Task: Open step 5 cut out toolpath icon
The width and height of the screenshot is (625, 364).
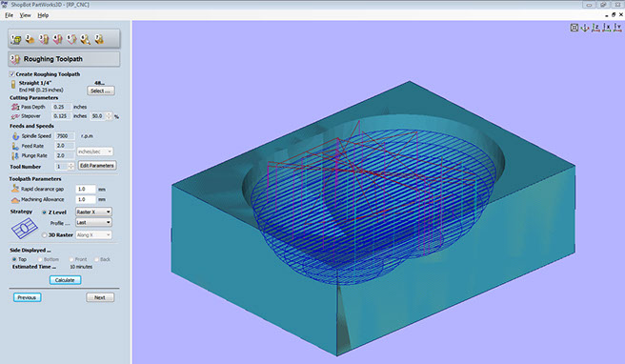Action: pyautogui.click(x=71, y=39)
